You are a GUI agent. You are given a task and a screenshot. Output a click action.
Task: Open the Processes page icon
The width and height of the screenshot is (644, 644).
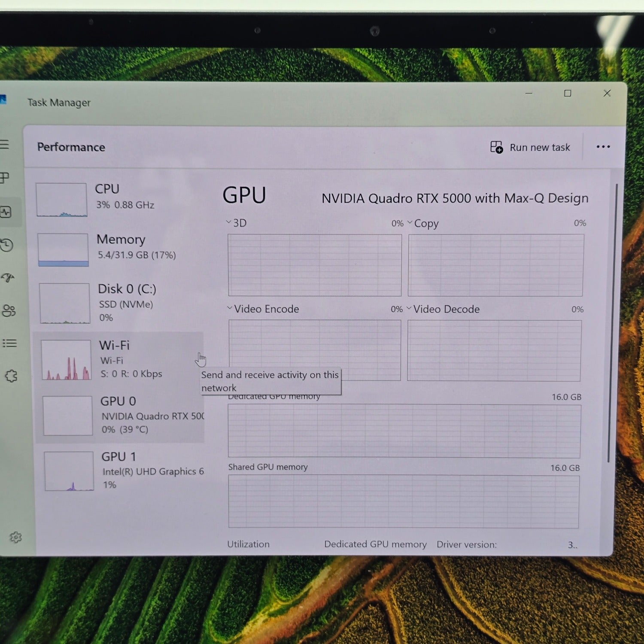point(4,177)
